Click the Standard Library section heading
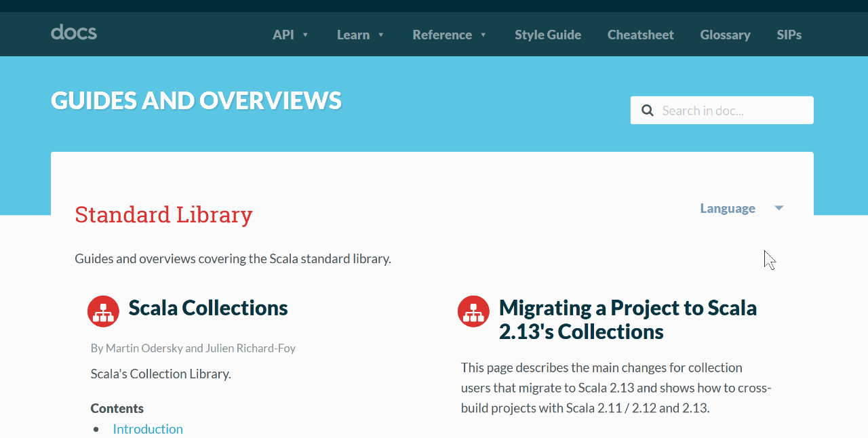Viewport: 868px width, 438px height. point(163,214)
